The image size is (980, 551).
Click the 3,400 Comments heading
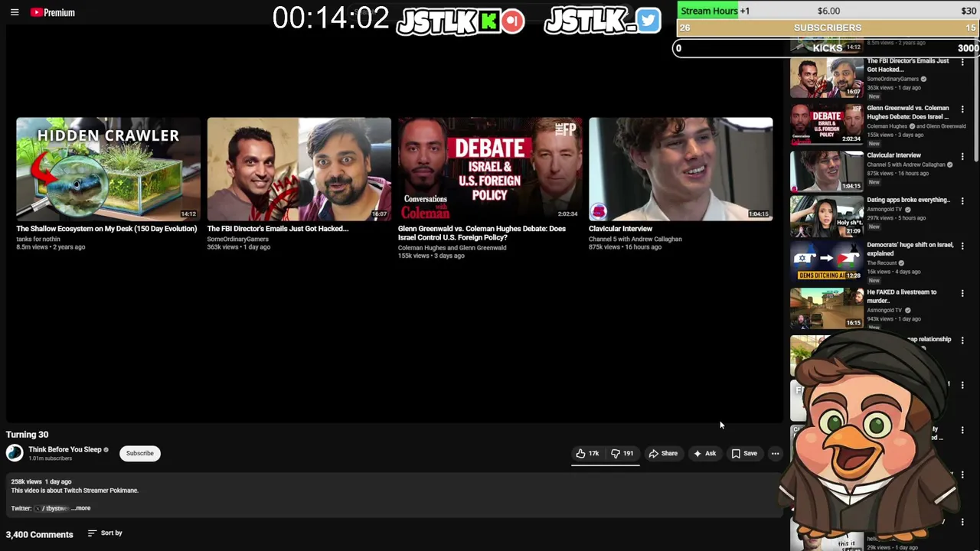[40, 534]
